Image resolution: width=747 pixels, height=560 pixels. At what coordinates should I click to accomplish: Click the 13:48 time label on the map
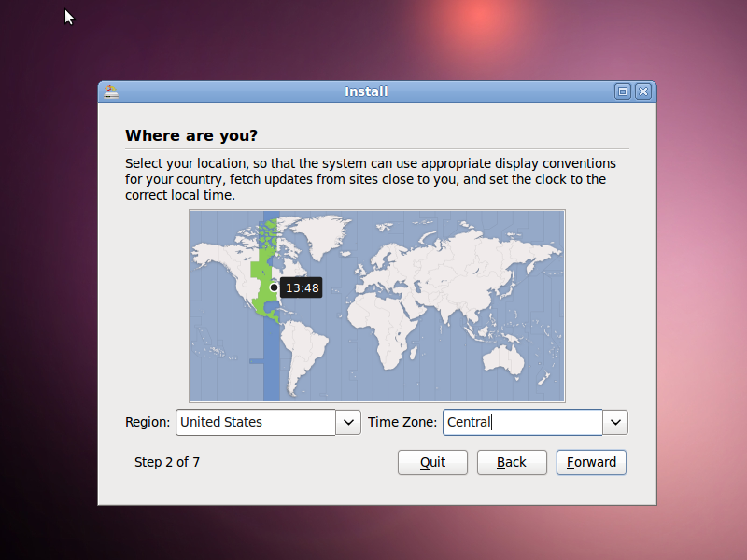(302, 288)
